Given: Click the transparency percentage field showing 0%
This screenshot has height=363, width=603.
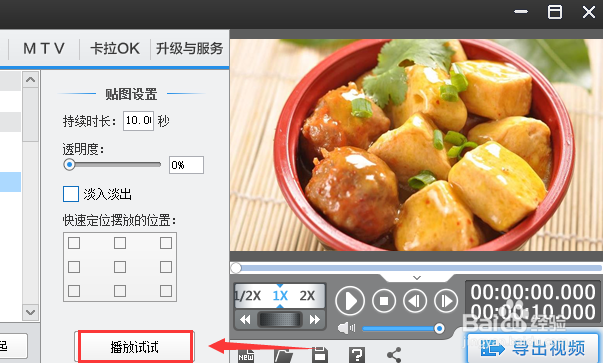Looking at the screenshot, I should [186, 165].
